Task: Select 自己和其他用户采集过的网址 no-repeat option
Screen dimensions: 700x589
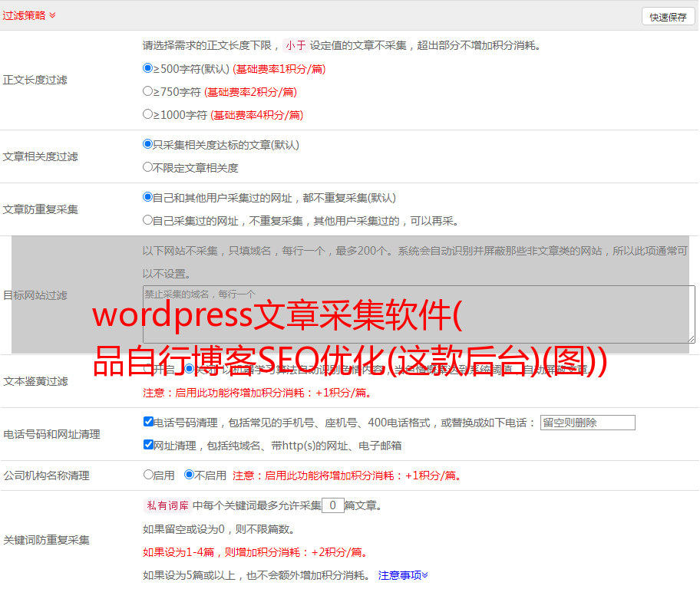Action: [x=147, y=197]
